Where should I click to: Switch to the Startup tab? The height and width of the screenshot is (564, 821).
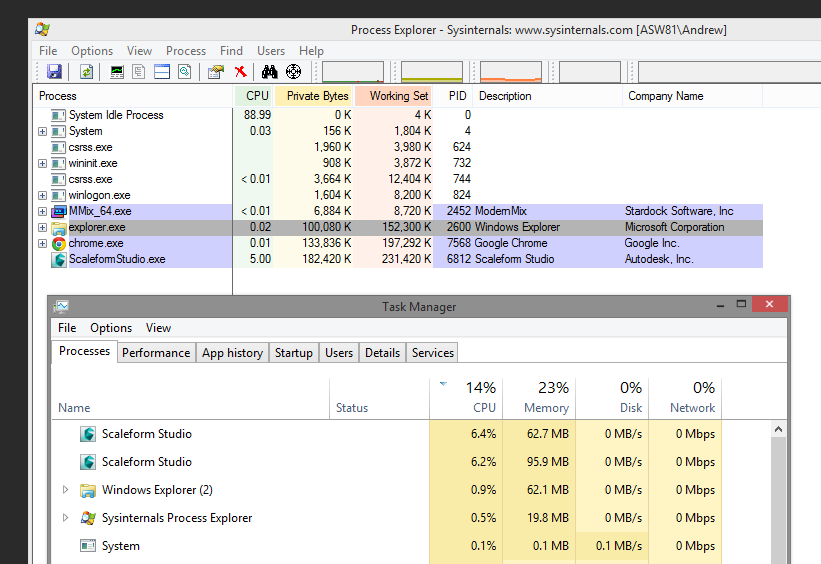(294, 353)
